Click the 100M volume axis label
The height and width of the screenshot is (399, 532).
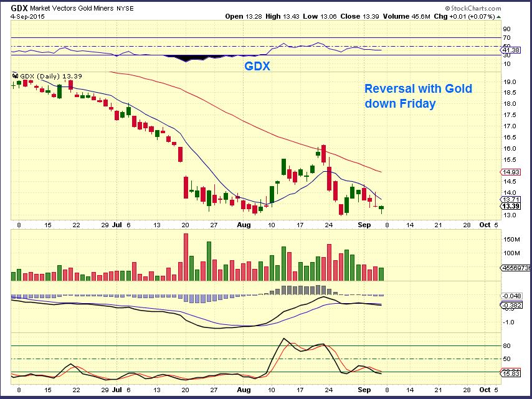pyautogui.click(x=511, y=253)
